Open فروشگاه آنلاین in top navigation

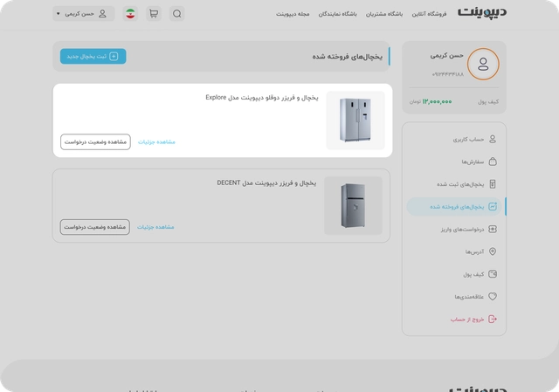point(429,14)
